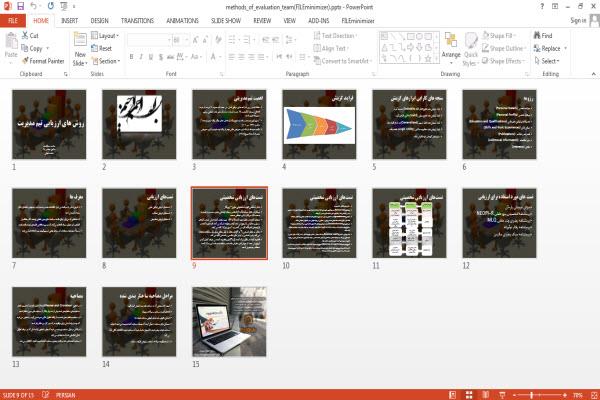Switch to the DESIGN tab
This screenshot has width=600, height=400.
[x=99, y=21]
